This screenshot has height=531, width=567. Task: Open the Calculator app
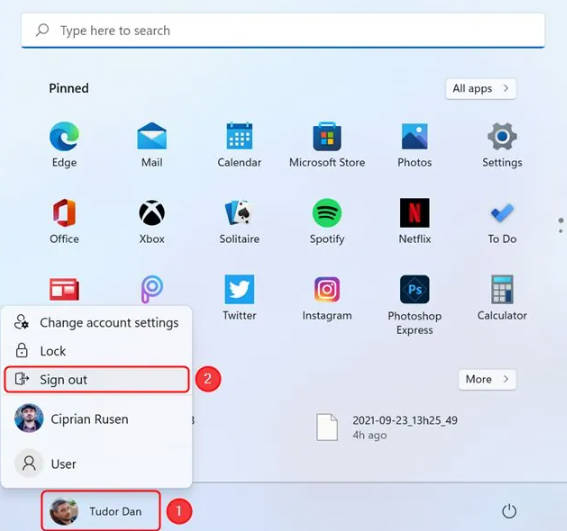point(502,298)
